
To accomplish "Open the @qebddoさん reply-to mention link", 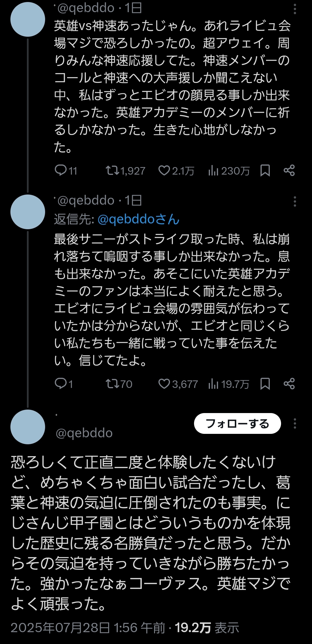I will (x=139, y=220).
